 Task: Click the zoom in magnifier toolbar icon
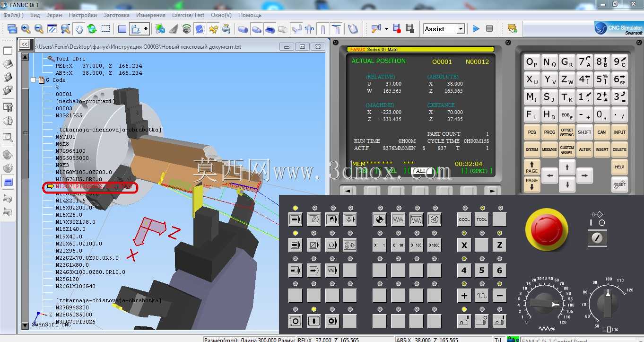coord(26,29)
